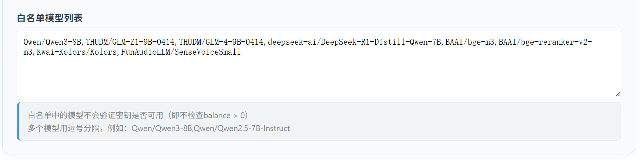Click the 即不检查 text in the hint
The width and height of the screenshot is (644, 168).
click(188, 115)
